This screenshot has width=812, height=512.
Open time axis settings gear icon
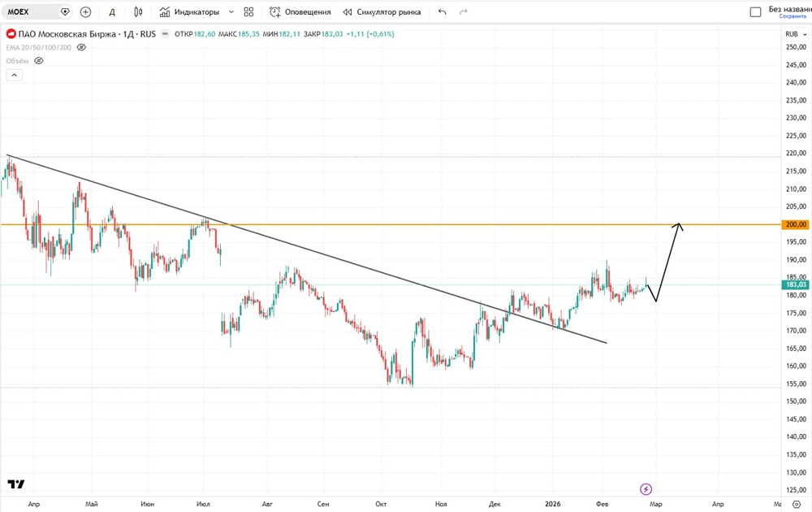795,505
